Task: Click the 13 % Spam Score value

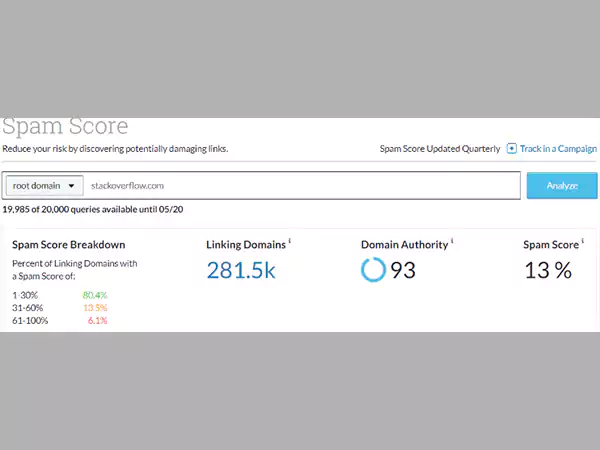Action: tap(548, 270)
